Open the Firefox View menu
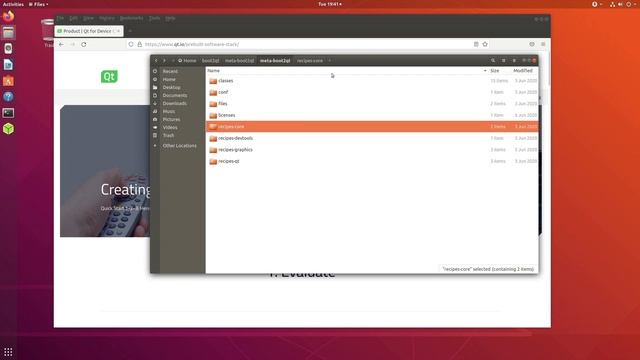The height and width of the screenshot is (360, 640). tap(88, 18)
